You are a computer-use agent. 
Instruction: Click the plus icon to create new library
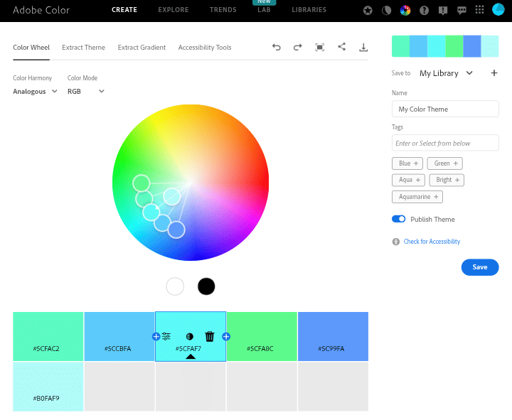click(494, 72)
